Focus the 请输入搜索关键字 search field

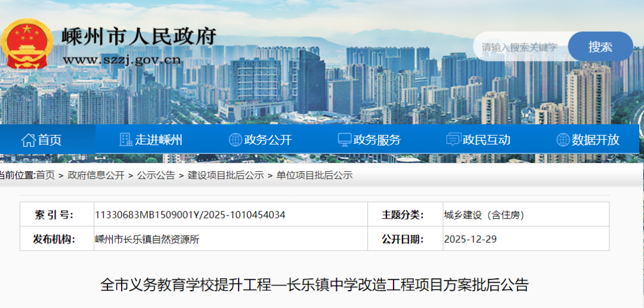[x=520, y=47]
